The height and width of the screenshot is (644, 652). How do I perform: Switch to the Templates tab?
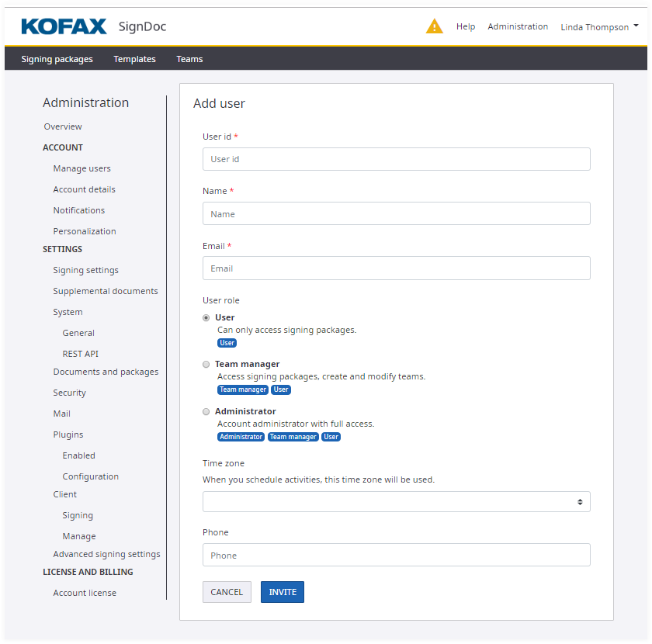click(x=134, y=59)
